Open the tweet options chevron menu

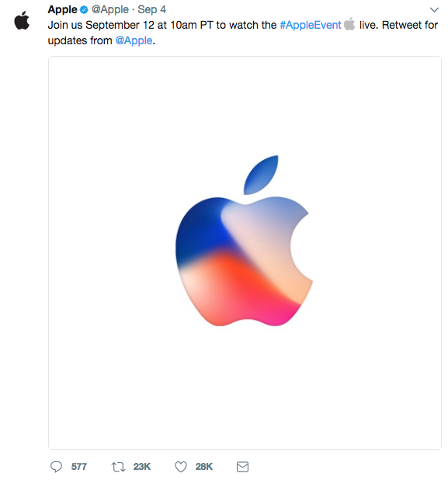pyautogui.click(x=434, y=10)
